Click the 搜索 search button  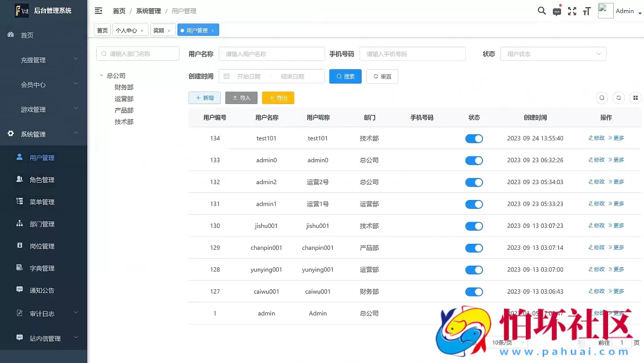345,76
